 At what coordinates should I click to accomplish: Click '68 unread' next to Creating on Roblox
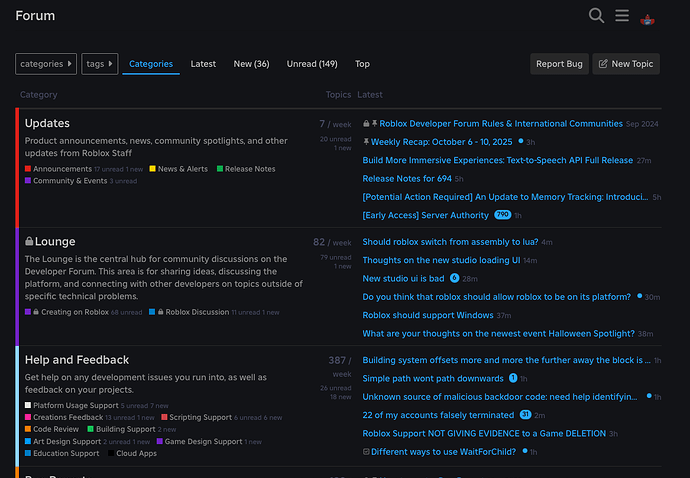(x=126, y=313)
